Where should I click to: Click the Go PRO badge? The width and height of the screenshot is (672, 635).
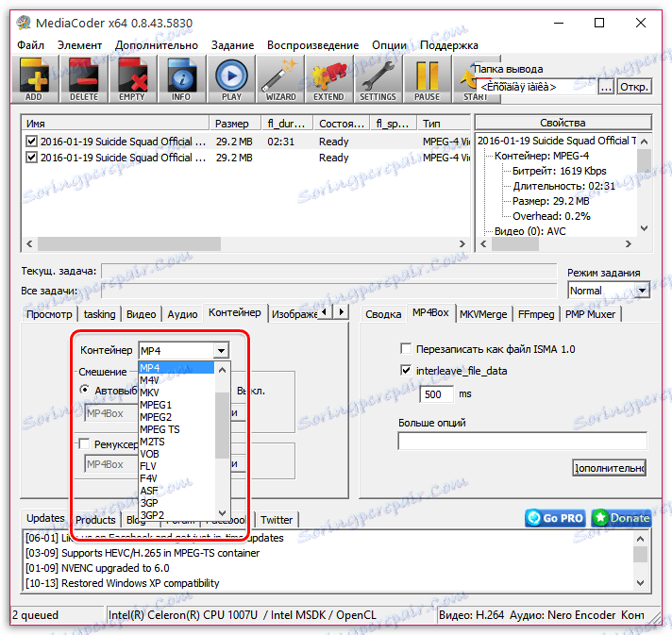click(555, 518)
